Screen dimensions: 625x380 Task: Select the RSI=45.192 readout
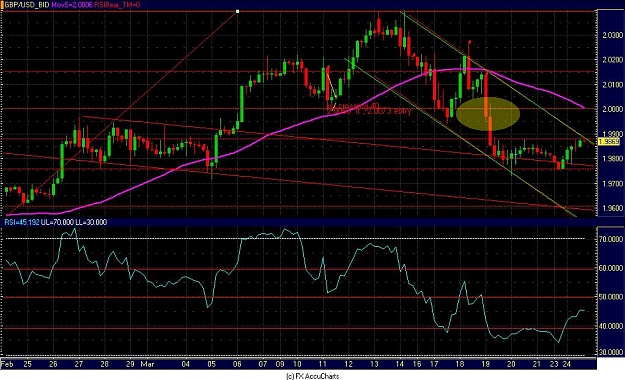point(22,222)
